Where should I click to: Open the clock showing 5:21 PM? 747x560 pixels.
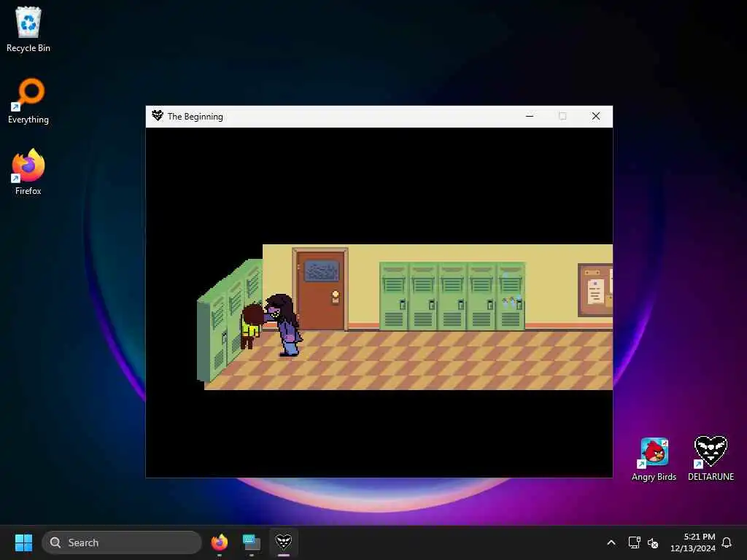coord(693,542)
